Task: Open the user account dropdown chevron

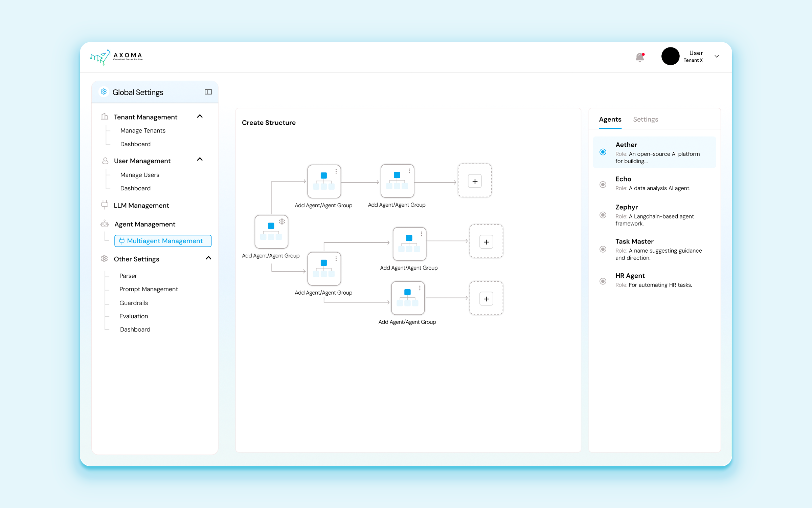Action: coord(717,56)
